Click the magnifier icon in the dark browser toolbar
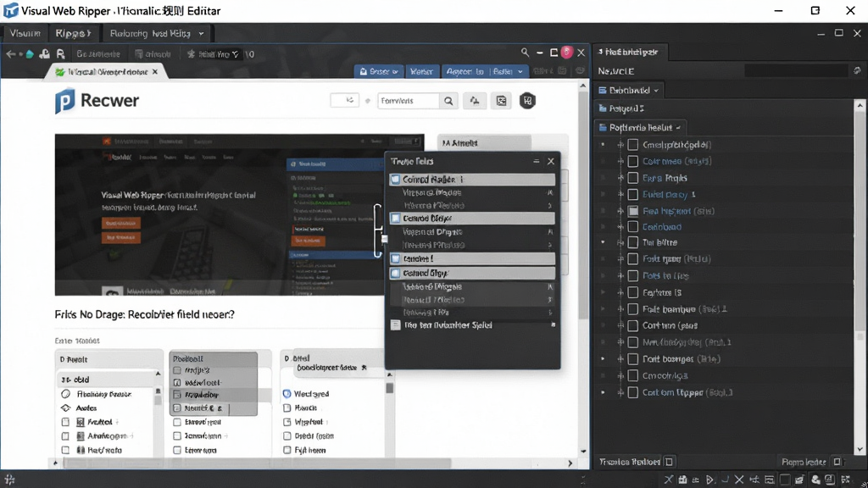This screenshot has height=488, width=868. [525, 52]
